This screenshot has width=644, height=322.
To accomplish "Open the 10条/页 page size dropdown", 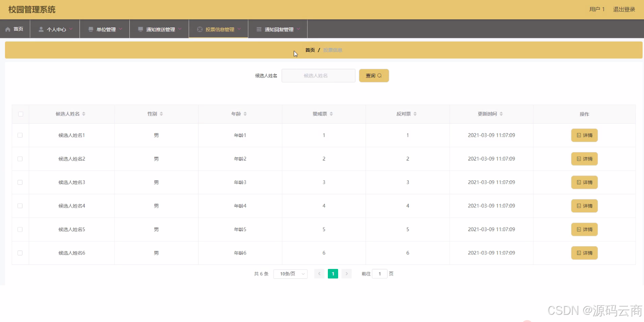I will click(x=290, y=274).
